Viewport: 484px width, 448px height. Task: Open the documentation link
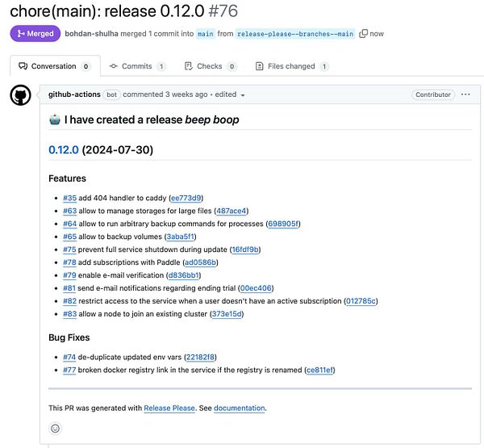pos(239,408)
